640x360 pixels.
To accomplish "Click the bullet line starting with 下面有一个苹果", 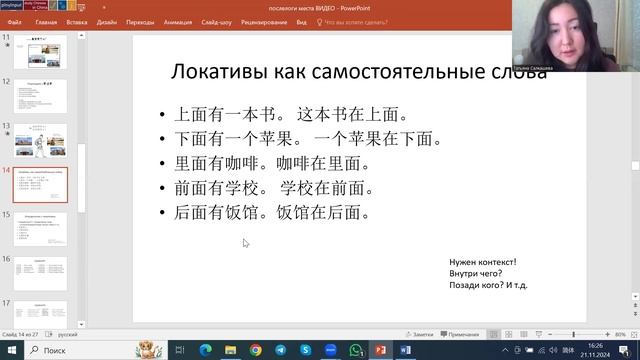I will (308, 139).
